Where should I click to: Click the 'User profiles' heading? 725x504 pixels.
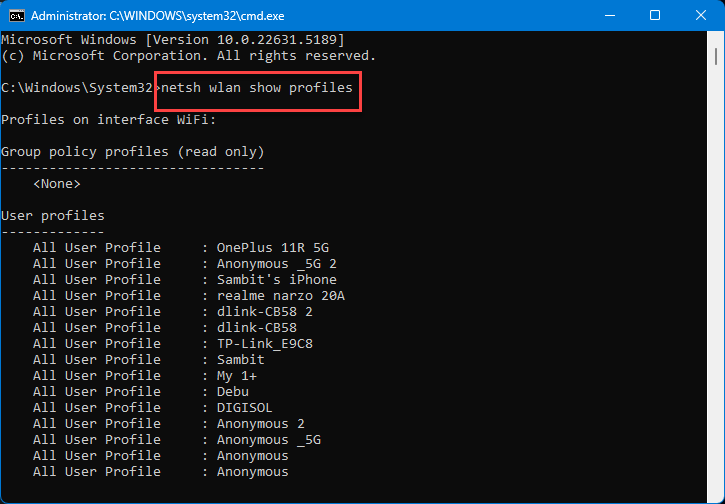(53, 216)
